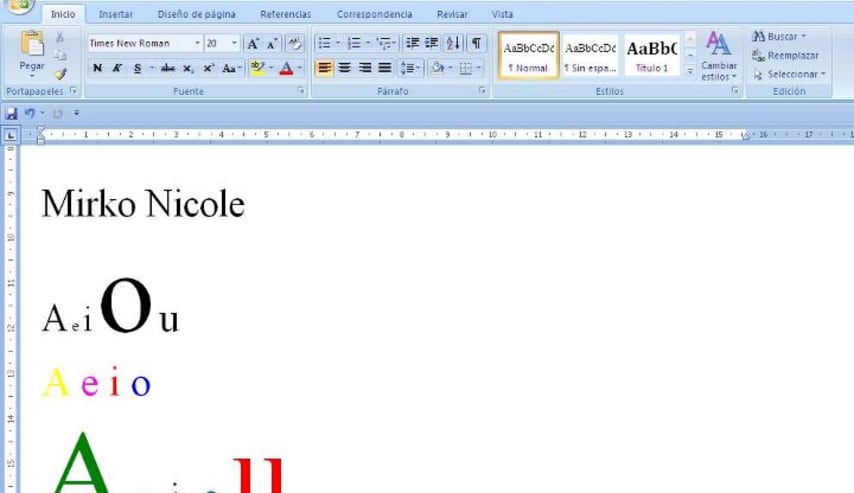
Task: Open the font size dropdown
Action: [x=235, y=43]
